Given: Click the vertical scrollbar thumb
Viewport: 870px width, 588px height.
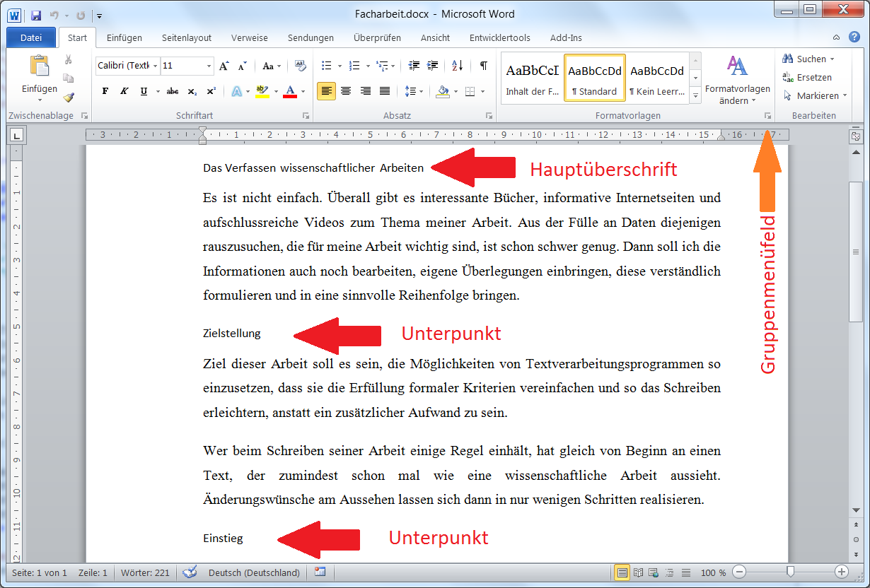Looking at the screenshot, I should click(856, 252).
